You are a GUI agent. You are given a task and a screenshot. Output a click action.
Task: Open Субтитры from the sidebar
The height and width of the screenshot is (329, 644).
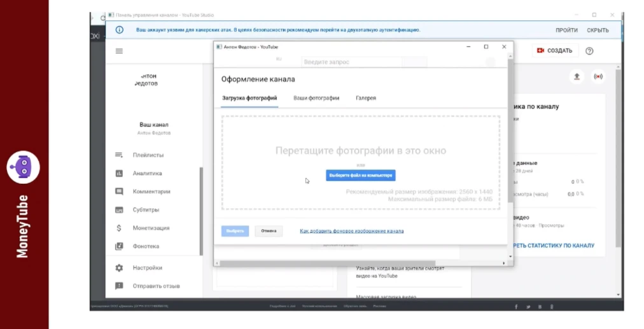tap(146, 210)
